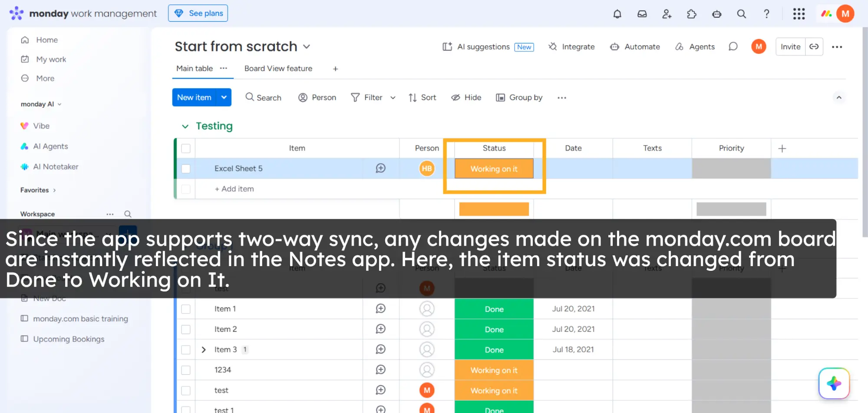The height and width of the screenshot is (413, 868).
Task: Open the robot autopilot icon in top bar
Action: click(717, 14)
